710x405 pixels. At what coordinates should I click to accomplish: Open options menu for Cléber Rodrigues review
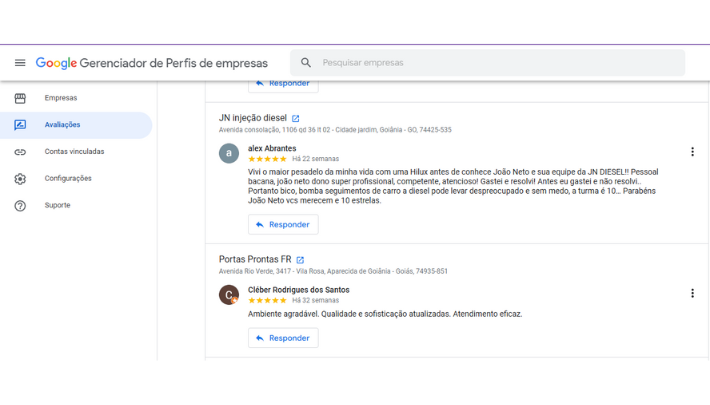pyautogui.click(x=692, y=293)
